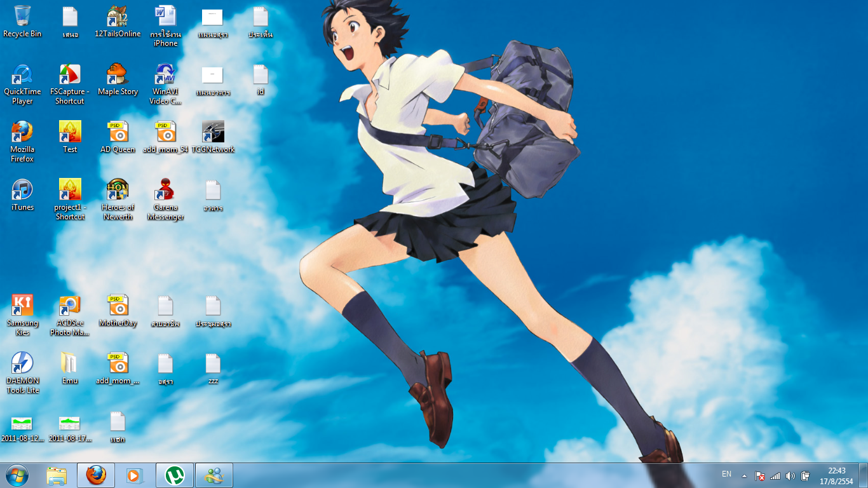Image resolution: width=868 pixels, height=488 pixels.
Task: Click the Show desktop button
Action: pyautogui.click(x=863, y=475)
